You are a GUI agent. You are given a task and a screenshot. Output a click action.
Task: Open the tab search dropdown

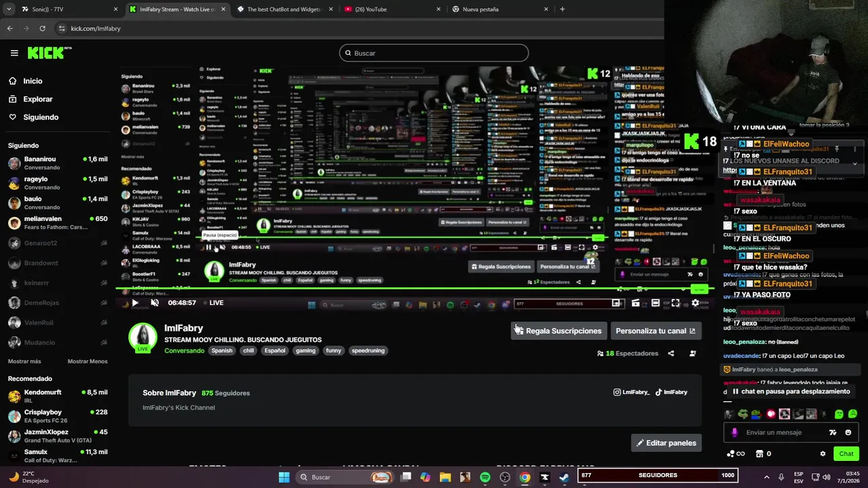[x=8, y=9]
